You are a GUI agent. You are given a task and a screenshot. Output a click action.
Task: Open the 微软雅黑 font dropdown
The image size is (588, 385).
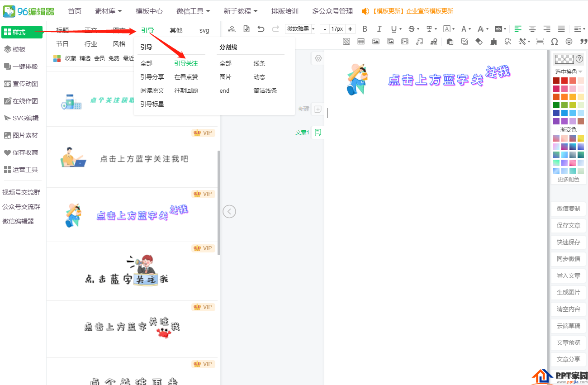(300, 29)
